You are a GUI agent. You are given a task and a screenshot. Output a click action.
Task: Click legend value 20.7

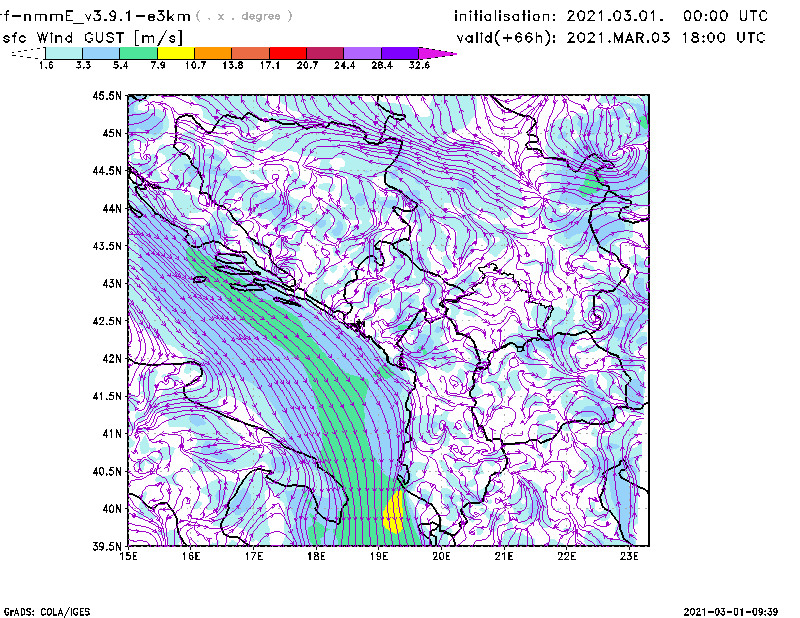coord(307,65)
